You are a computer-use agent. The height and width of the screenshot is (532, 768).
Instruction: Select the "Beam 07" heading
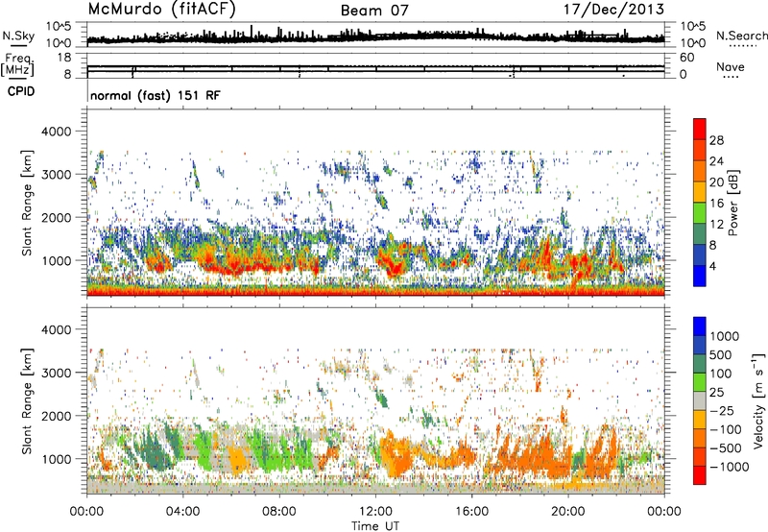pos(374,11)
